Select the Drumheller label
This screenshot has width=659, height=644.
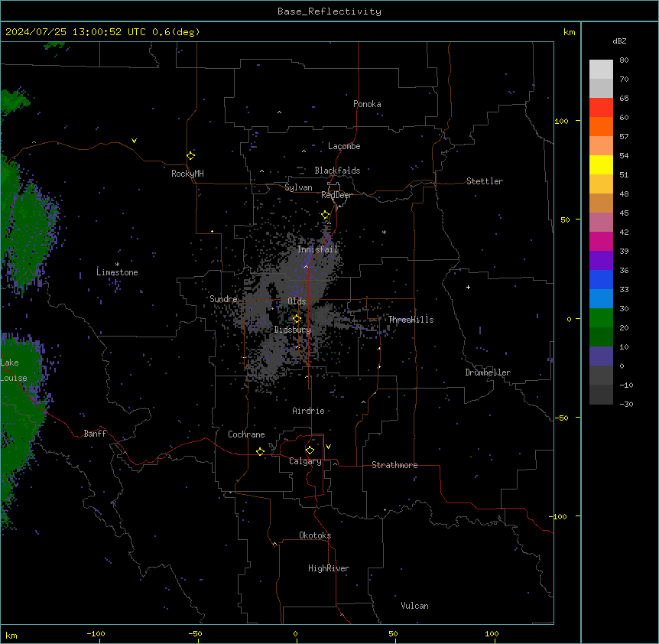click(488, 372)
